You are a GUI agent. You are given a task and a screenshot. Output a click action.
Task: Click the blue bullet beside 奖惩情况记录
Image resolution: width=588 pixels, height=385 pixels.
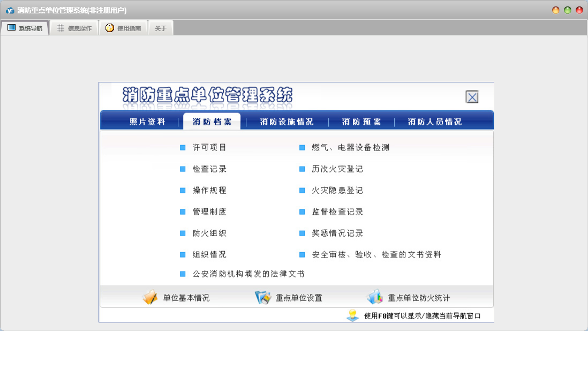pyautogui.click(x=302, y=233)
